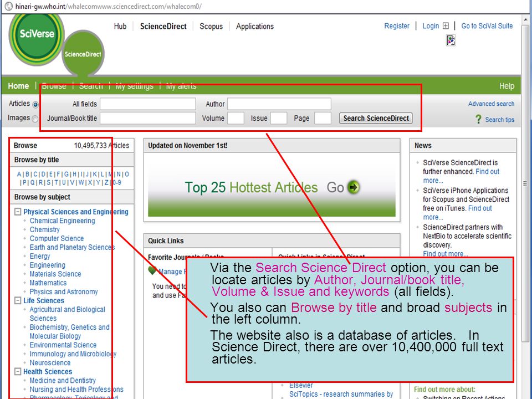
Task: Click the browser scrollbar grip handle
Action: point(525,183)
